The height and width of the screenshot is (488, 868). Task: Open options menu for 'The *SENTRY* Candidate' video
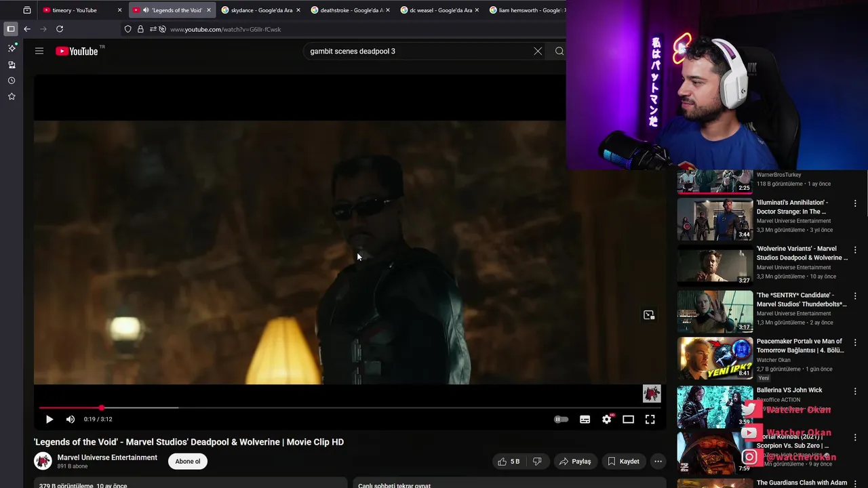pyautogui.click(x=855, y=296)
